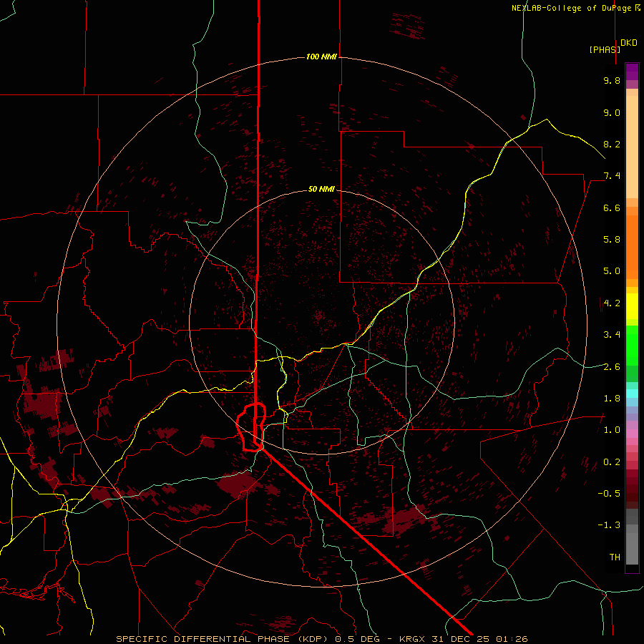Pick the yellow segment of the colorbar
Viewport: 644px width, 644px height.
tap(632, 306)
